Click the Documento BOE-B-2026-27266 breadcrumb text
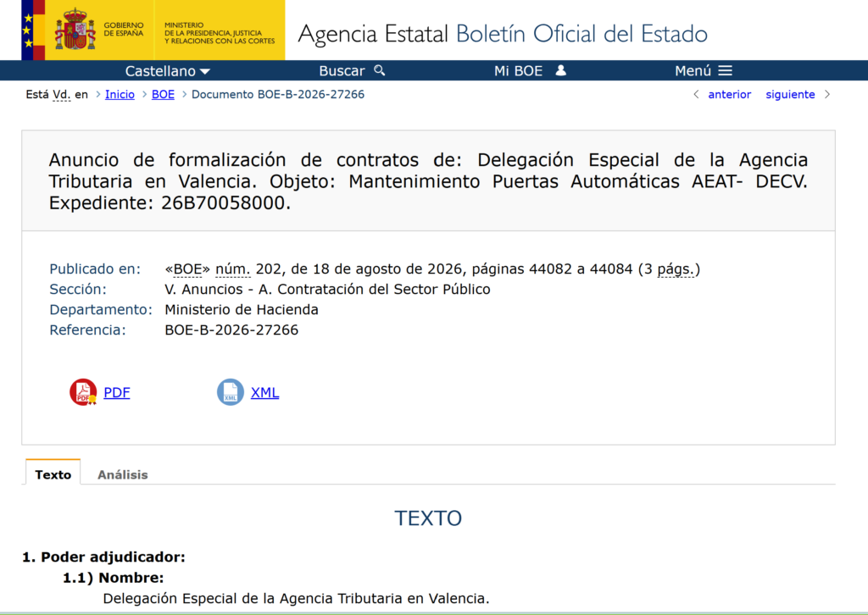 pos(278,95)
